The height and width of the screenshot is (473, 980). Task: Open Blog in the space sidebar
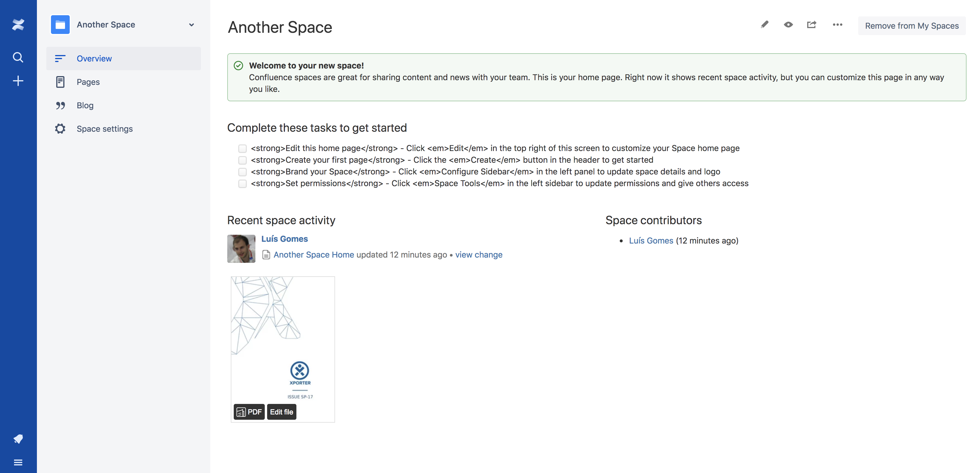[x=85, y=105]
